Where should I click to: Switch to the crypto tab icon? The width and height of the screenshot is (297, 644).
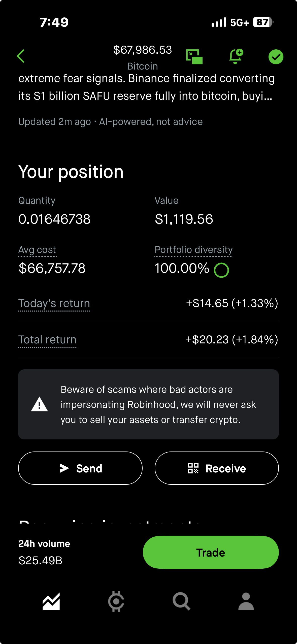coord(116,601)
